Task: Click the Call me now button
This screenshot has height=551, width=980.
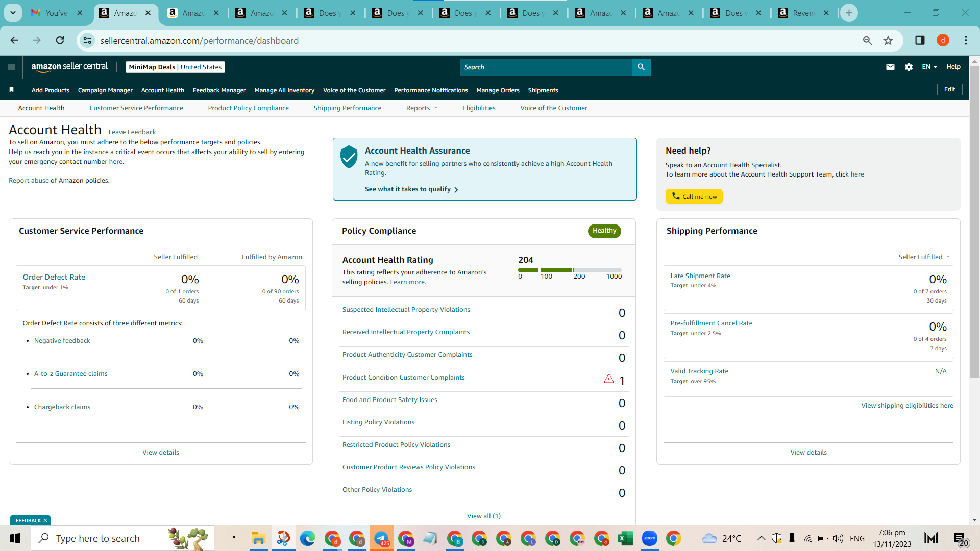Action: 694,196
